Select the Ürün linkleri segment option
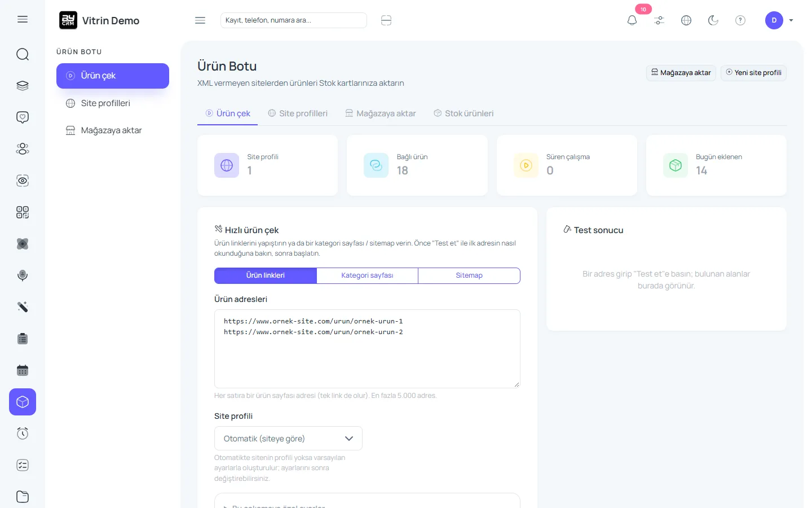This screenshot has width=812, height=508. click(266, 275)
